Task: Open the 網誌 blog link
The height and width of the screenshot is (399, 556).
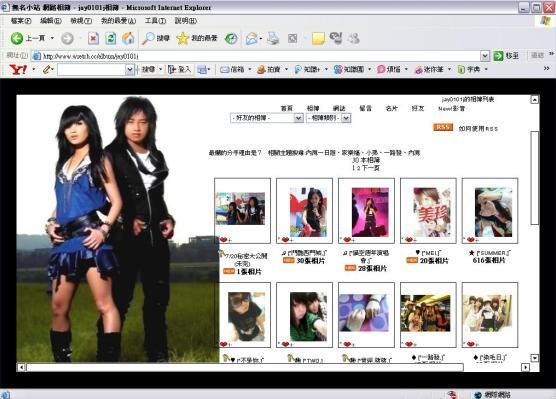Action: tap(339, 108)
